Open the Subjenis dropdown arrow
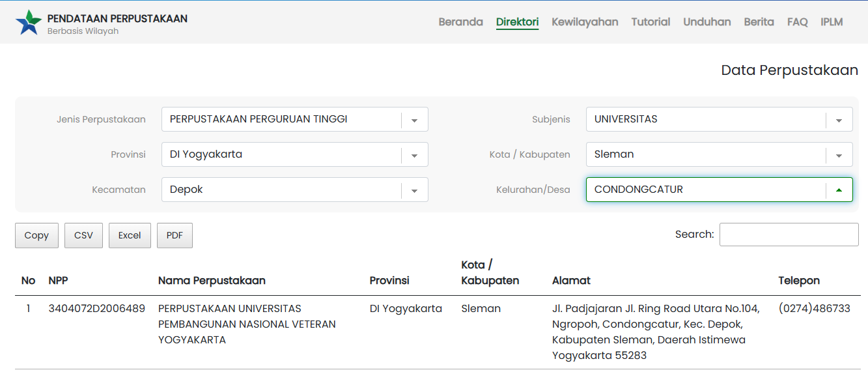868x372 pixels. (x=839, y=120)
